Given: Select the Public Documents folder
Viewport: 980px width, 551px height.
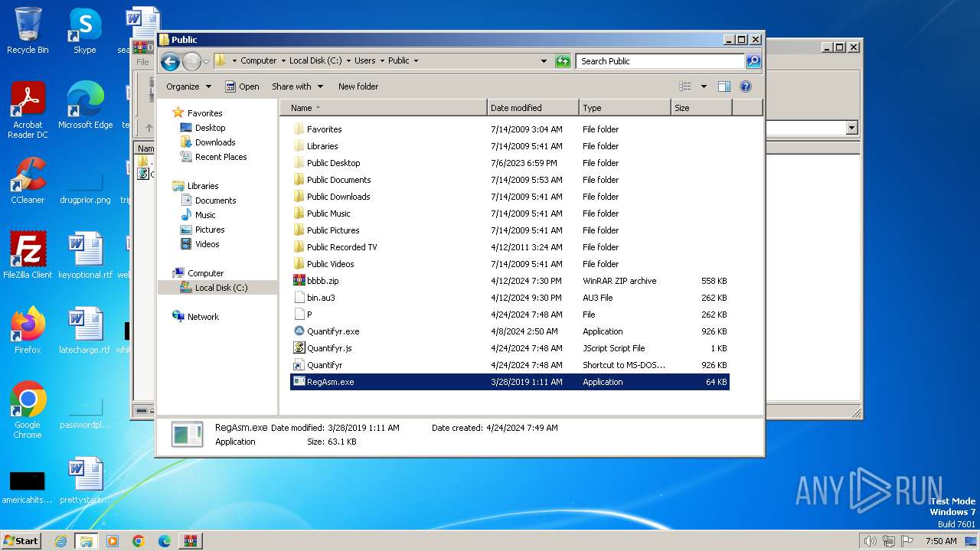Looking at the screenshot, I should pyautogui.click(x=332, y=180).
